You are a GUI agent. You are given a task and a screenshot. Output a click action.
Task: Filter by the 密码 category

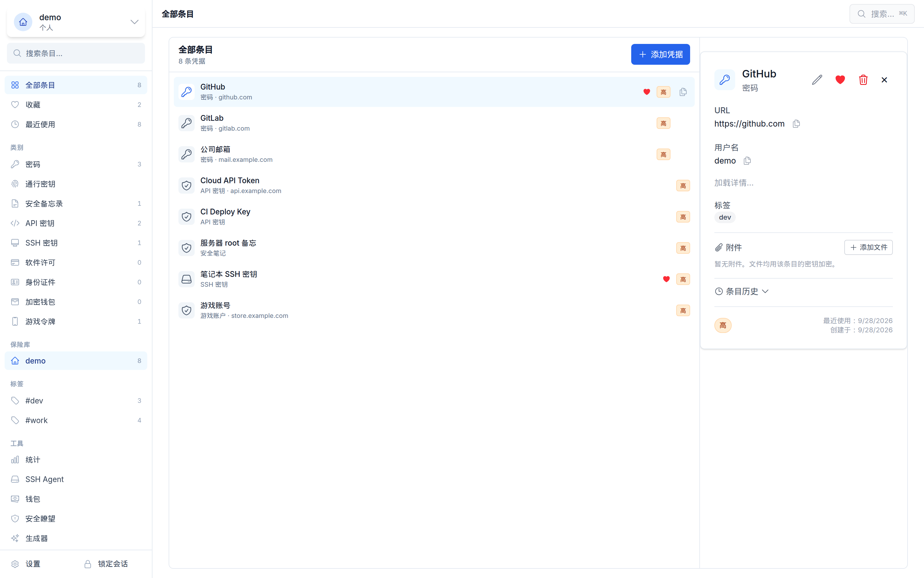(76, 164)
